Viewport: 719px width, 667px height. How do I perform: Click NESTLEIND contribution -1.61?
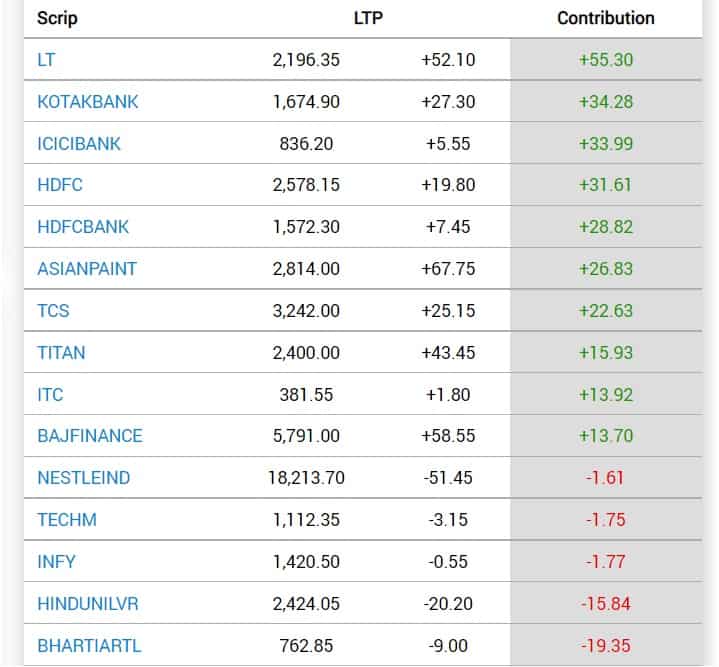[x=605, y=478]
